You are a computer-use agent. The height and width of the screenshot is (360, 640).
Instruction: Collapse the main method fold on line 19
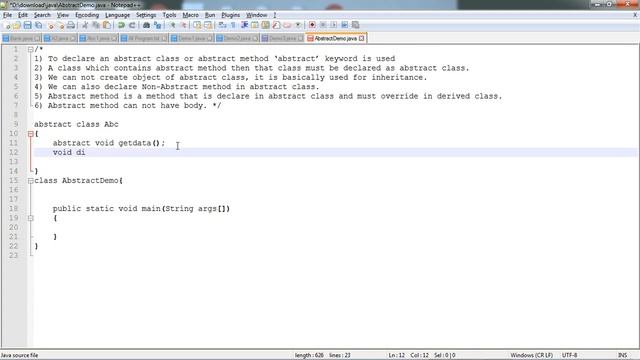31,218
